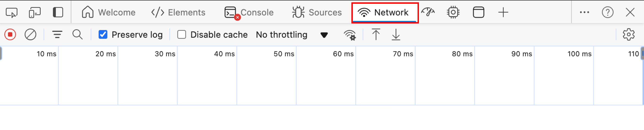Clear the network log
This screenshot has width=644, height=130.
point(30,34)
